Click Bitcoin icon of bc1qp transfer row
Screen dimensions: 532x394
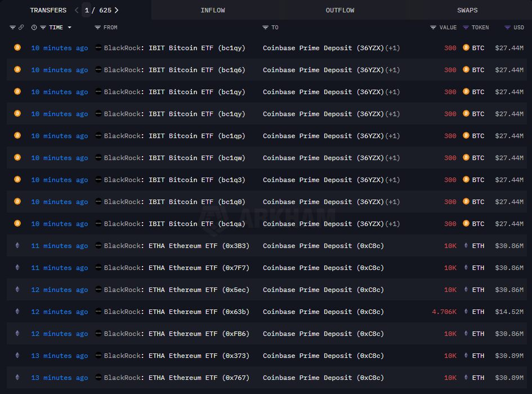click(x=17, y=135)
